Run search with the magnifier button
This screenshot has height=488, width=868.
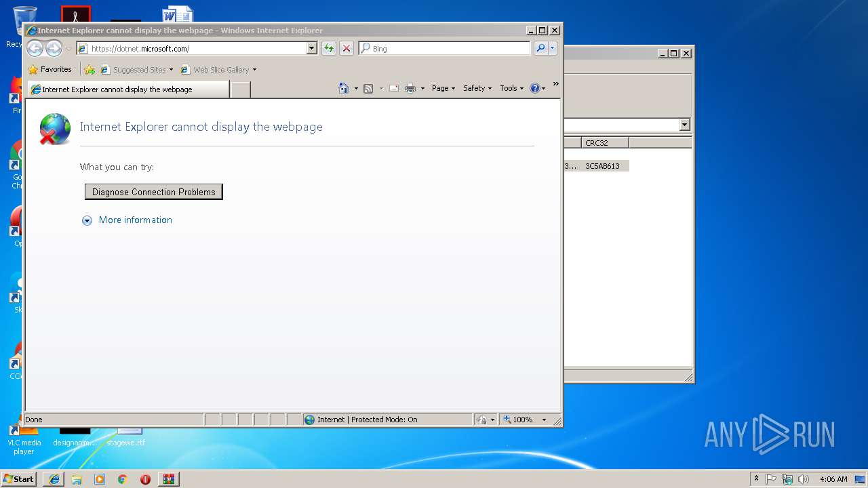click(x=540, y=48)
